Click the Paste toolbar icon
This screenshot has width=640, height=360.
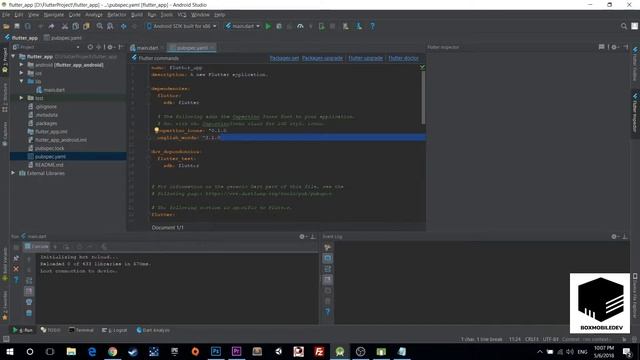(x=86, y=26)
